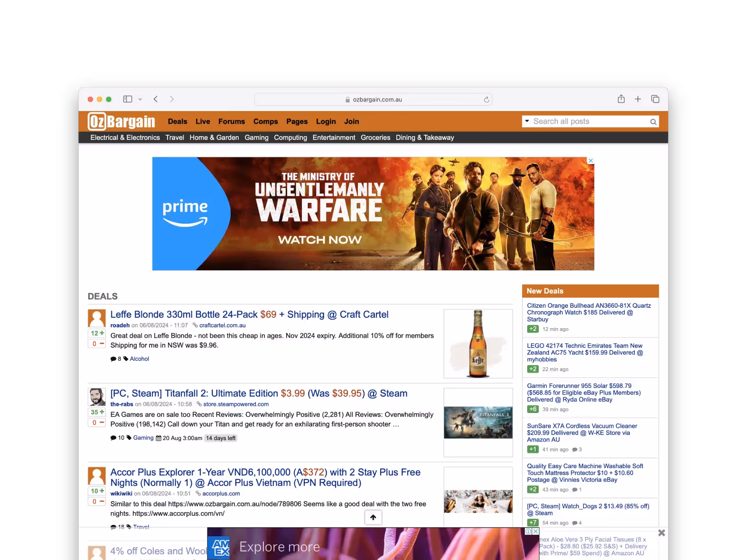747x560 pixels.
Task: Open the Deals menu
Action: [177, 121]
